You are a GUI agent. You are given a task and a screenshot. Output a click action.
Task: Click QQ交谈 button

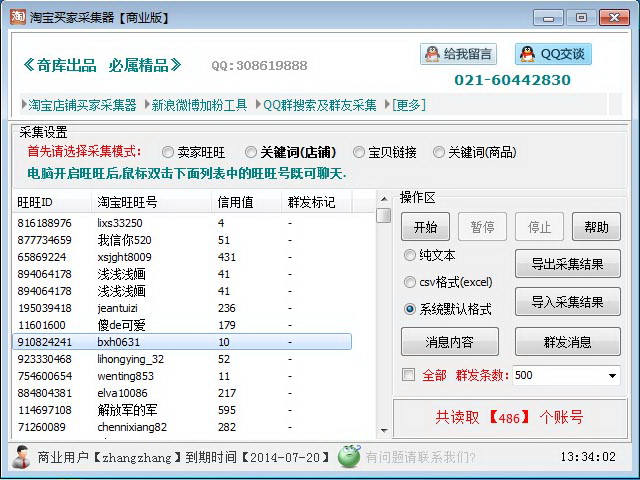pyautogui.click(x=553, y=54)
